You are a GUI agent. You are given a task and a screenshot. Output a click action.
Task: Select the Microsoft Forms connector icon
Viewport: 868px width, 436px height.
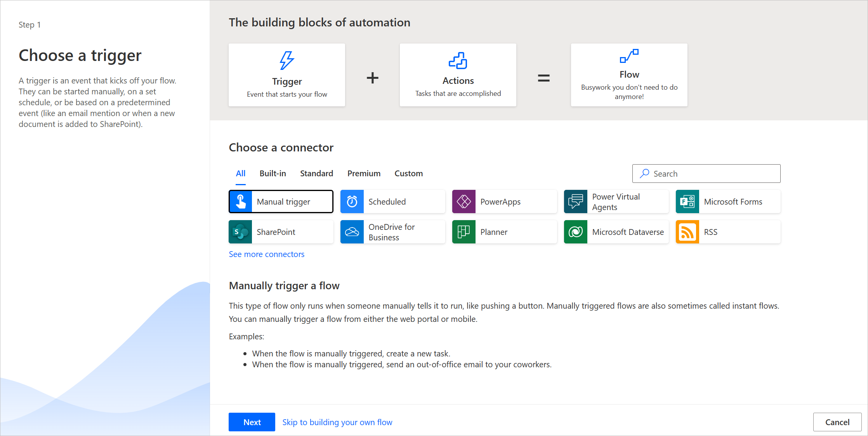(x=687, y=201)
